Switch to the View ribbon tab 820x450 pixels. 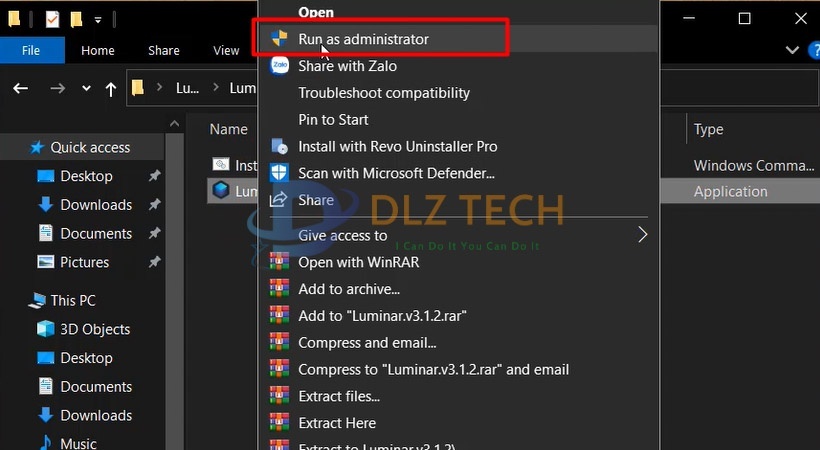(226, 50)
